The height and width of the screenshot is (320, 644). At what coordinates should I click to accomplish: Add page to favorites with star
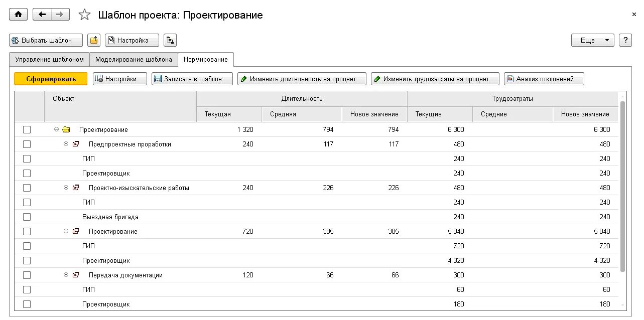84,15
